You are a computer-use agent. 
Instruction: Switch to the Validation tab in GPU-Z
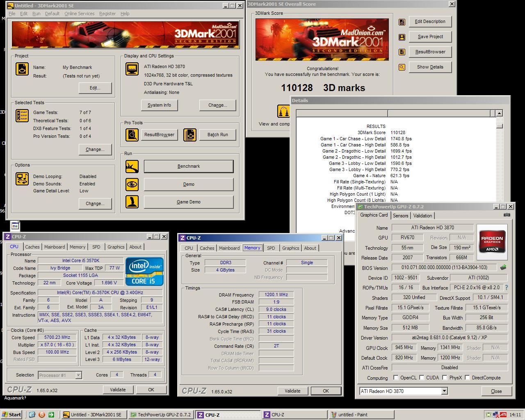(422, 216)
